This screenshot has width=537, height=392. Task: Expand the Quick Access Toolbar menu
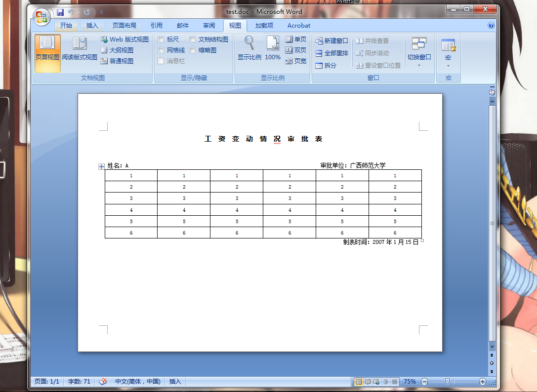101,12
